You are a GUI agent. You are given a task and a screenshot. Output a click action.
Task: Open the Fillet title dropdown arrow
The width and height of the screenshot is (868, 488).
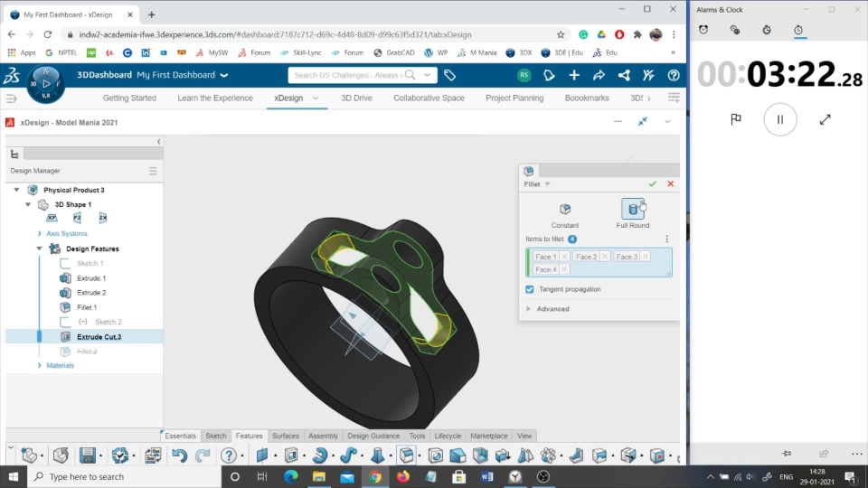pyautogui.click(x=548, y=184)
